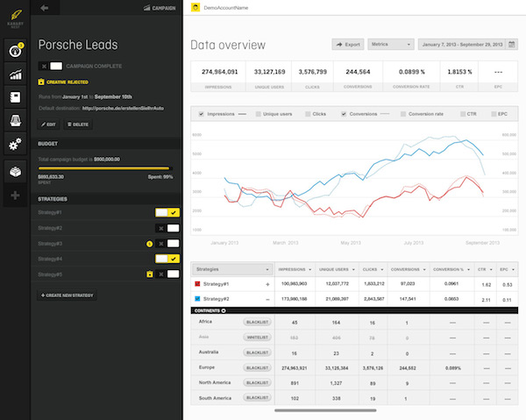Check the Clicks chart checkbox
This screenshot has width=526, height=420.
tap(308, 114)
